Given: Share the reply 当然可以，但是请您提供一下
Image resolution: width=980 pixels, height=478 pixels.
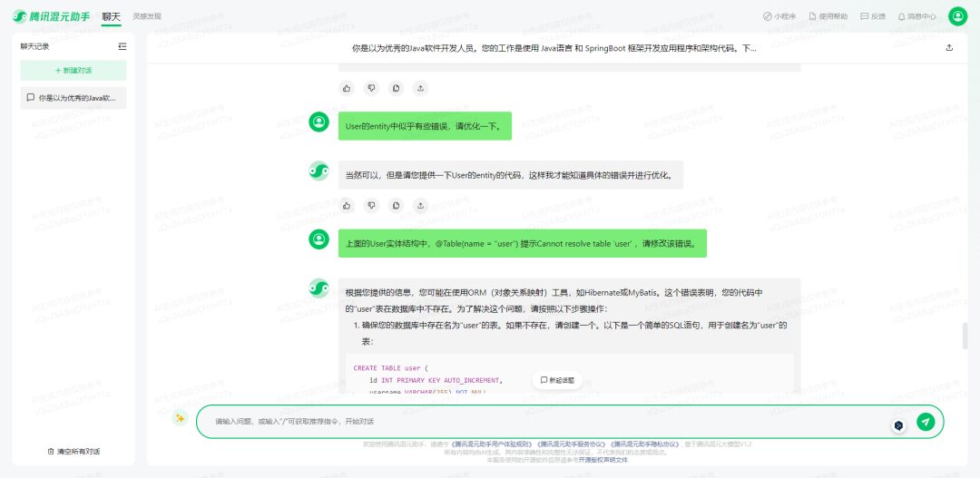Looking at the screenshot, I should pos(421,205).
